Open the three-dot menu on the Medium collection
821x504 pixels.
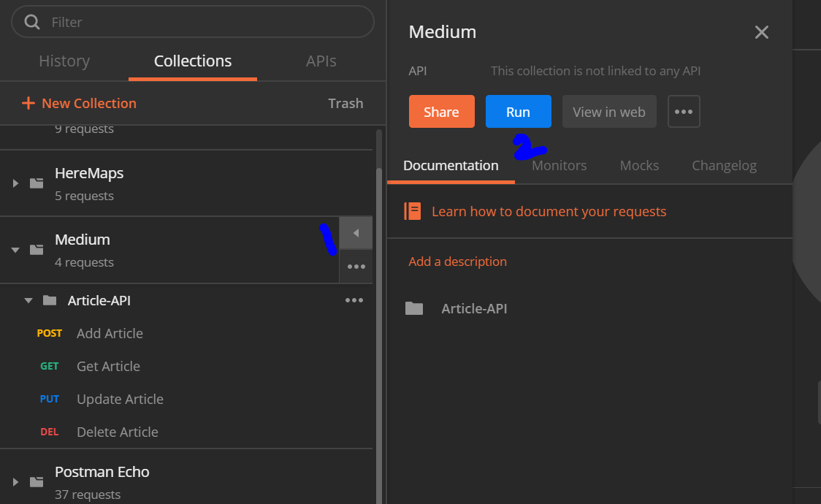[356, 267]
